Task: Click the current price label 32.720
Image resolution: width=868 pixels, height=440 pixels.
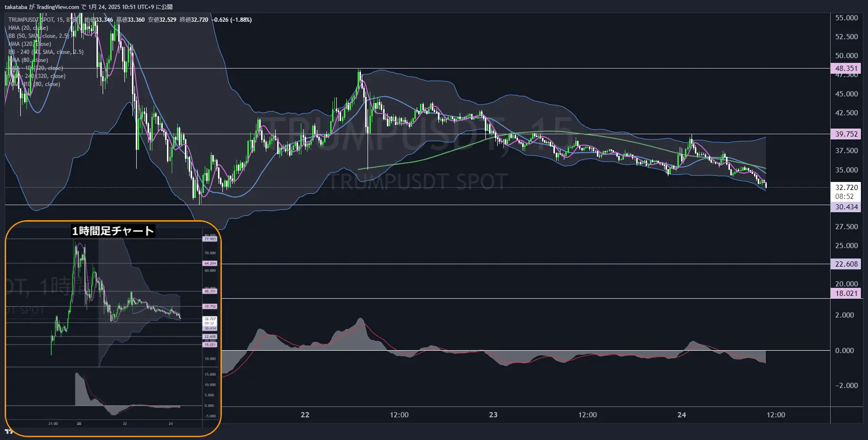Action: tap(846, 188)
